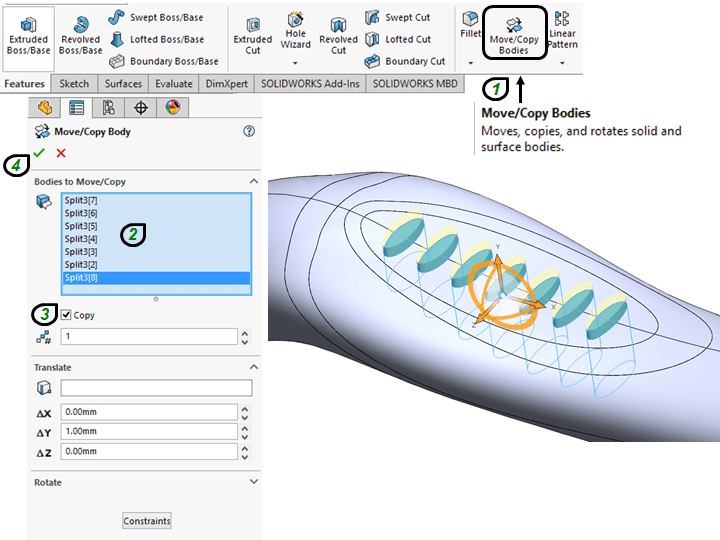Open the PropertyManager help icon
720x540 pixels.
pos(249,131)
